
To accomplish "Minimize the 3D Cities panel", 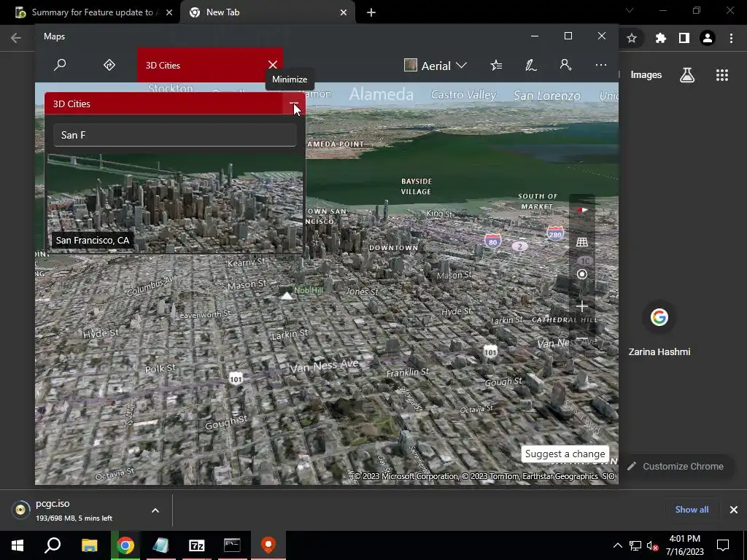I will (x=293, y=104).
